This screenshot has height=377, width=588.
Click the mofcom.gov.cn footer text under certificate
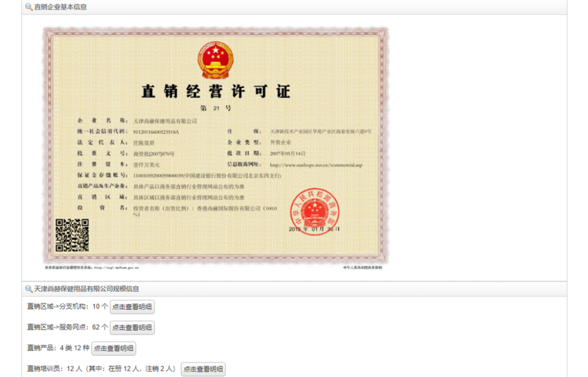coord(92,268)
